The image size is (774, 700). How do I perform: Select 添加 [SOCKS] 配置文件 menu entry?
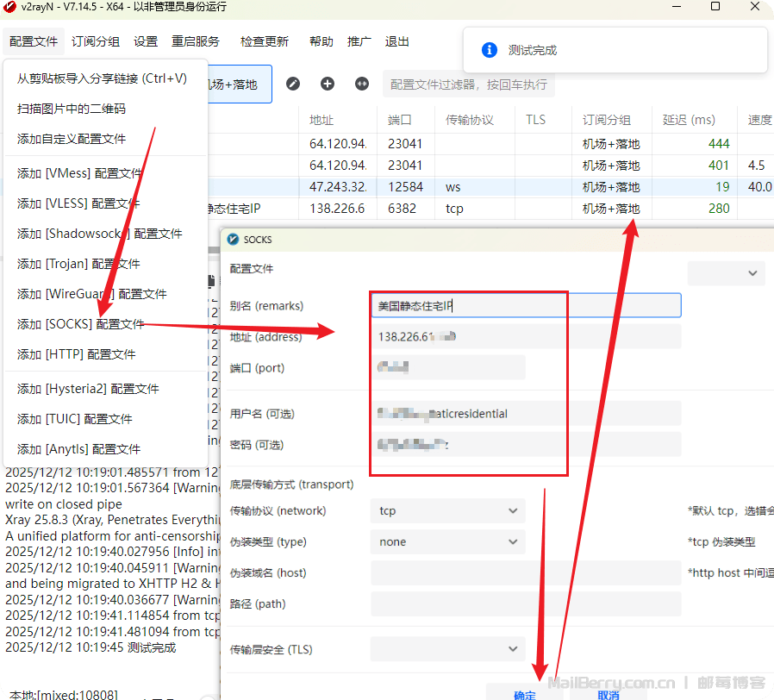click(x=81, y=324)
